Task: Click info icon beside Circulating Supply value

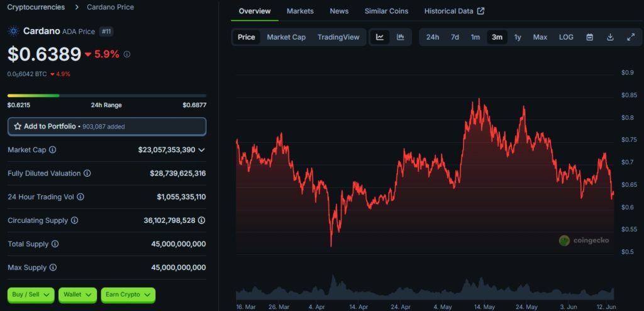Action: (201, 220)
